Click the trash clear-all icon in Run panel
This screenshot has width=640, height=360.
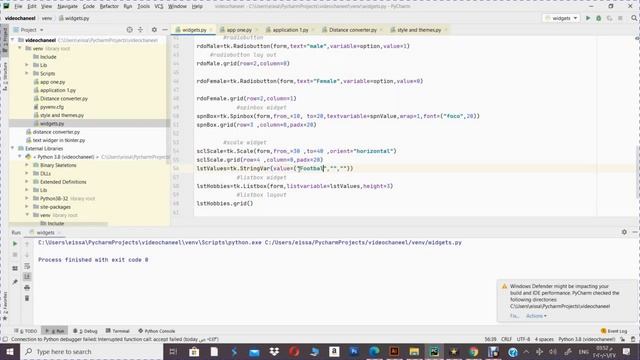27,298
